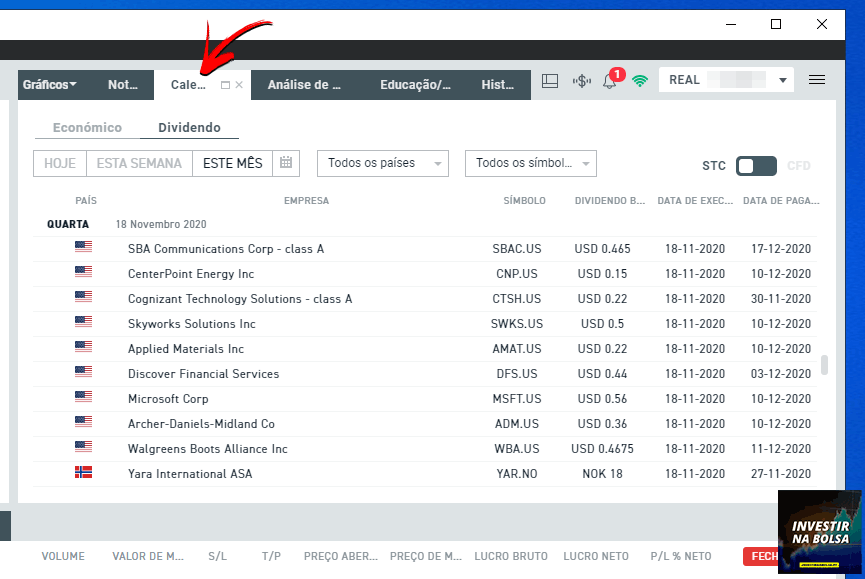Expand the Gráficos tab menu
This screenshot has height=579, width=865.
[50, 85]
